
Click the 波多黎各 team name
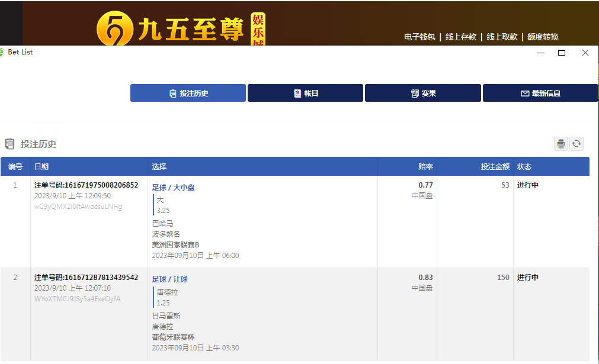coord(166,234)
